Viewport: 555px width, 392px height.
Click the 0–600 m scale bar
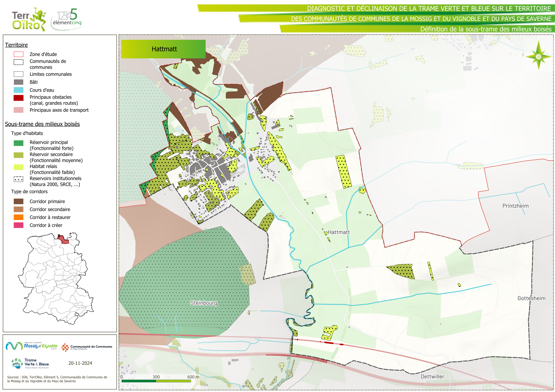pos(156,381)
